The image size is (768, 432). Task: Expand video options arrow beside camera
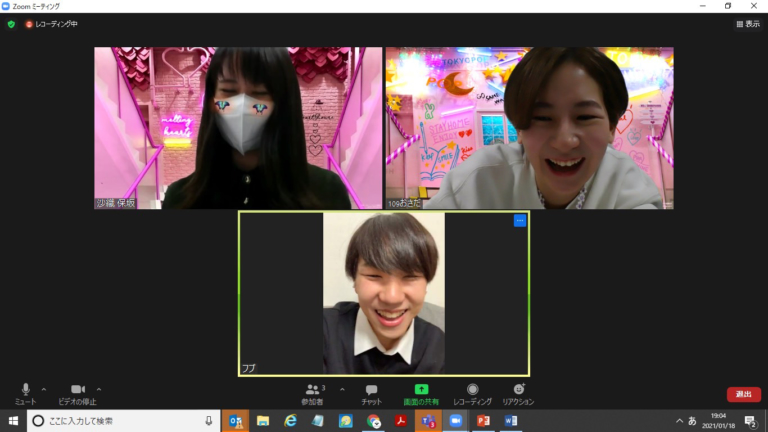click(99, 389)
